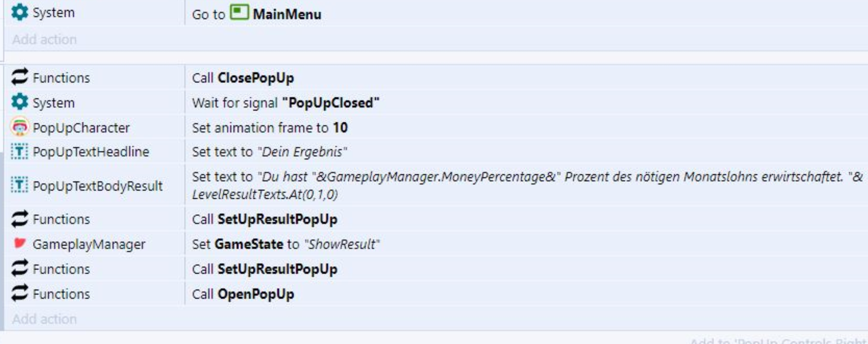Click the PopUpTextBodyResult text object icon
868x344 pixels.
coord(19,185)
